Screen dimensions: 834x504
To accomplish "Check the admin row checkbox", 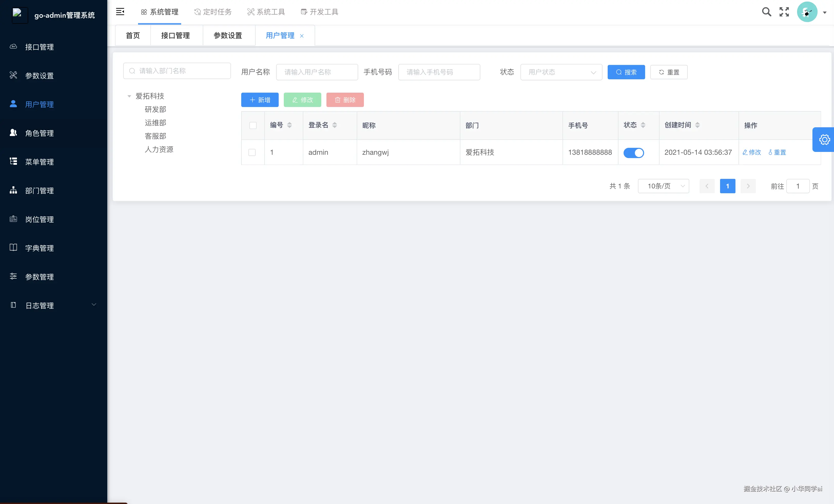I will click(x=252, y=152).
